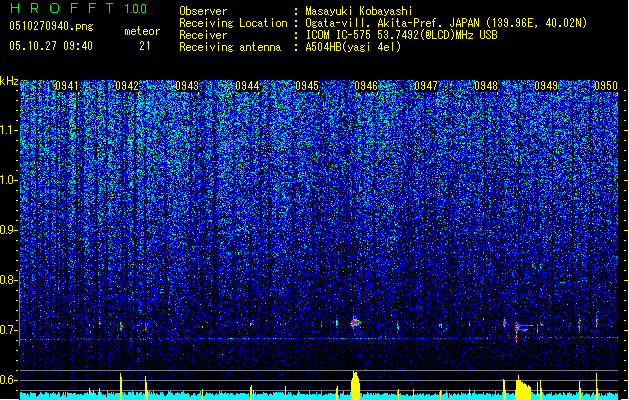Select the filename 0510270940.png
629x400 pixels.
pos(51,26)
